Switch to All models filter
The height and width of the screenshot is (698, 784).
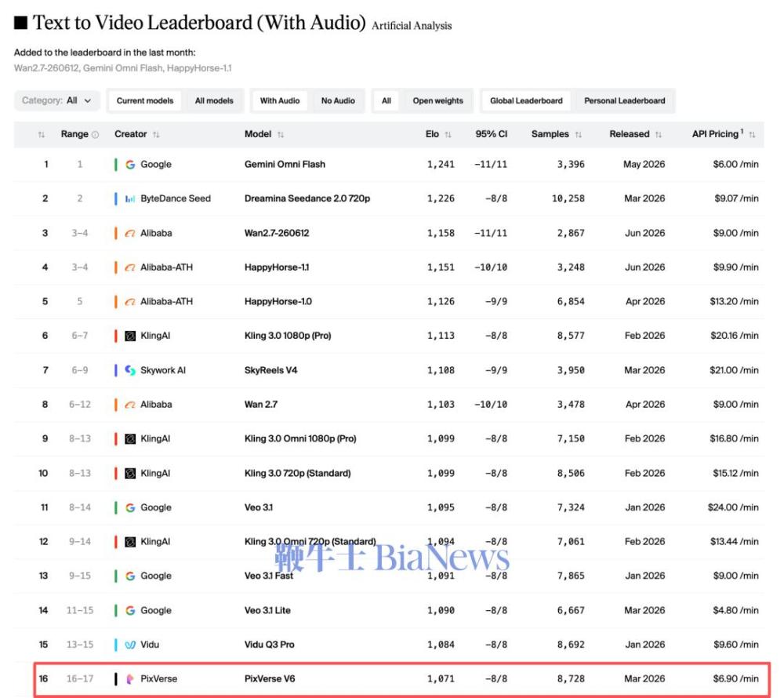(214, 100)
